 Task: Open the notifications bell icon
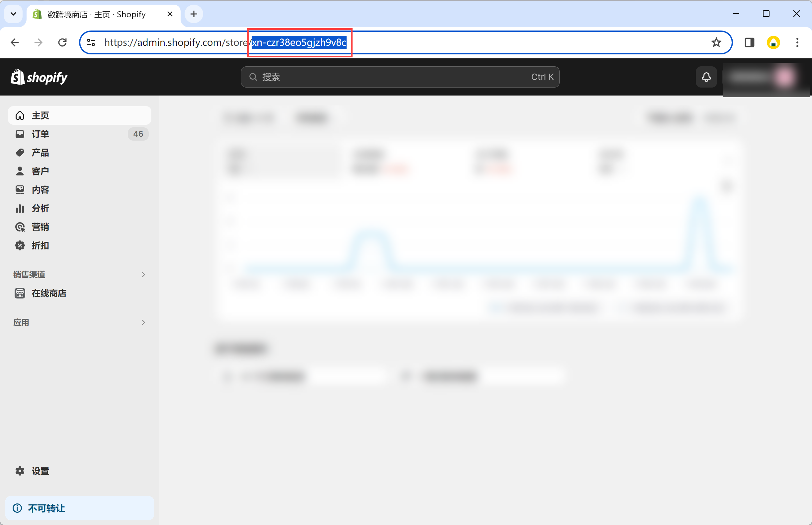[706, 77]
